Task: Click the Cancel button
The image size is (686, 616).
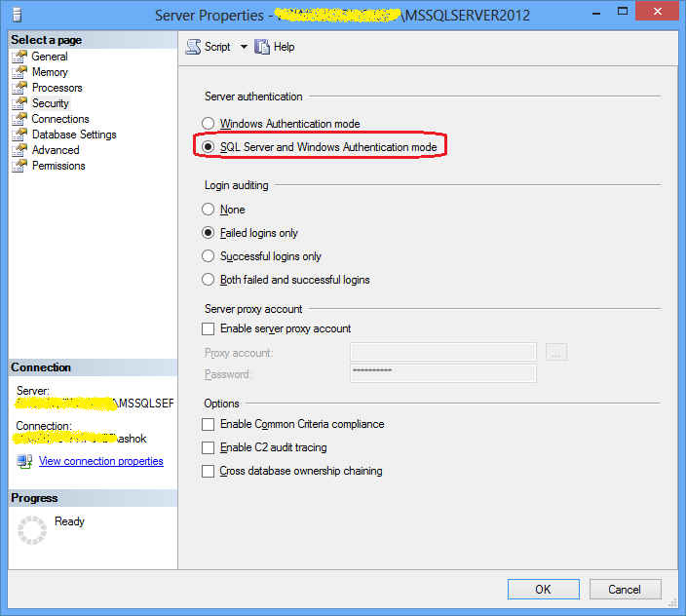Action: 625,589
